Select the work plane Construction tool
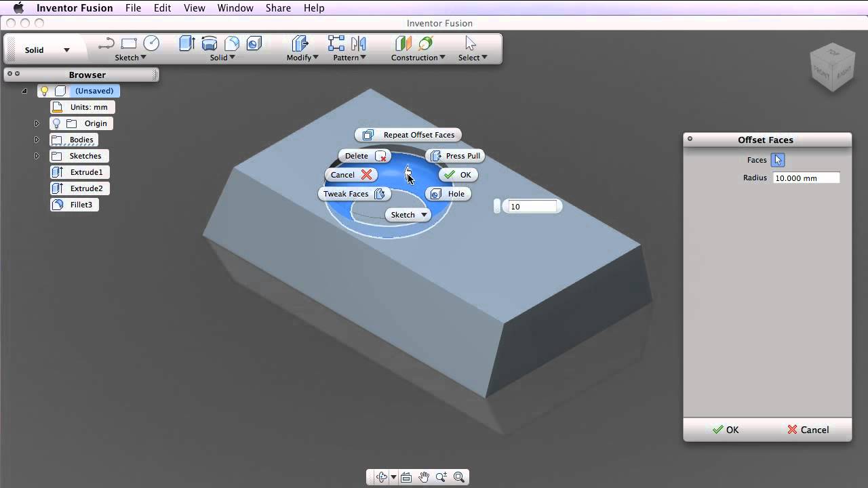868x488 pixels. [x=403, y=43]
